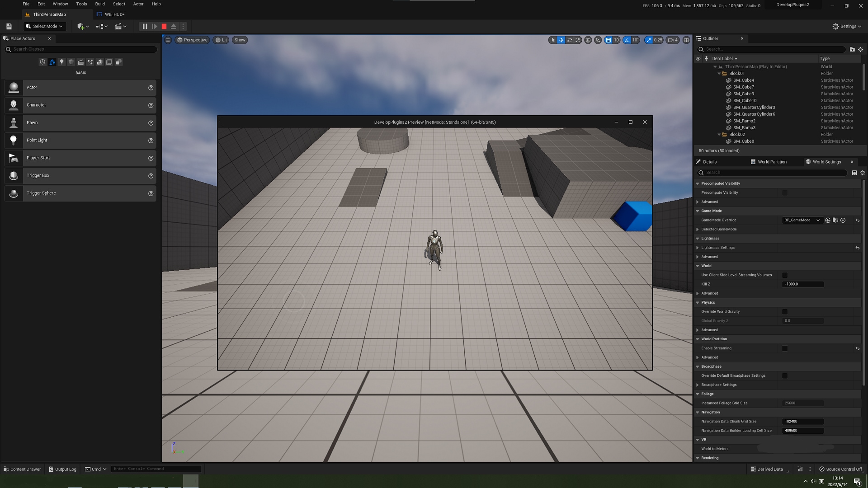Click the Lights category icon in Place Actors

pyautogui.click(x=61, y=62)
